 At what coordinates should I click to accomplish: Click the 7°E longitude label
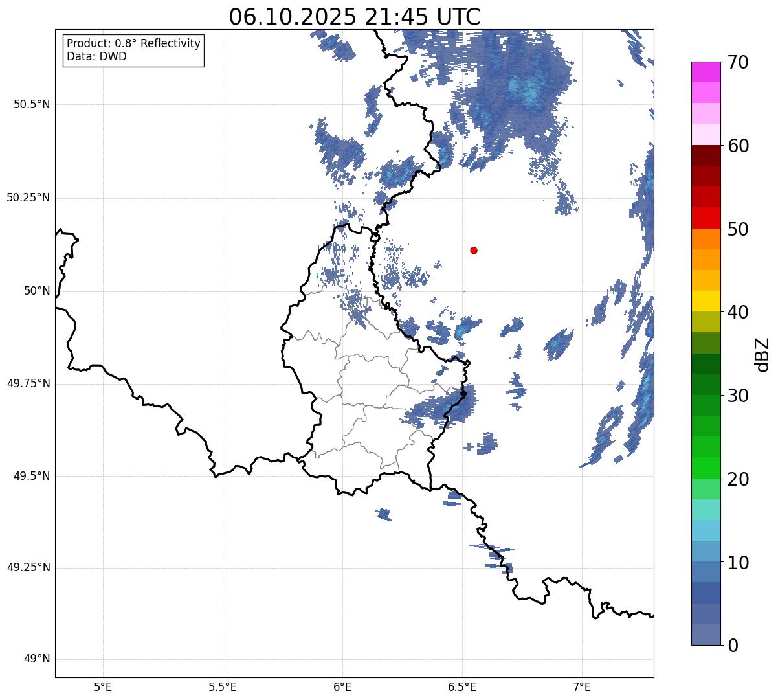click(583, 686)
